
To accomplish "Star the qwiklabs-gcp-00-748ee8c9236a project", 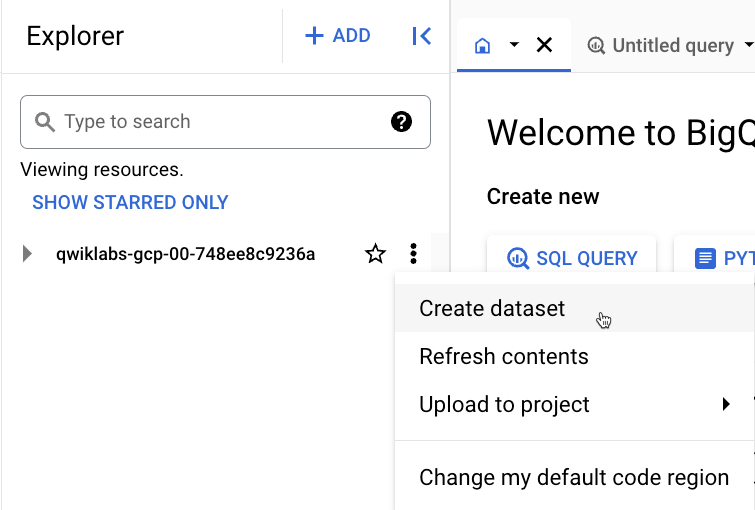I will [x=375, y=254].
